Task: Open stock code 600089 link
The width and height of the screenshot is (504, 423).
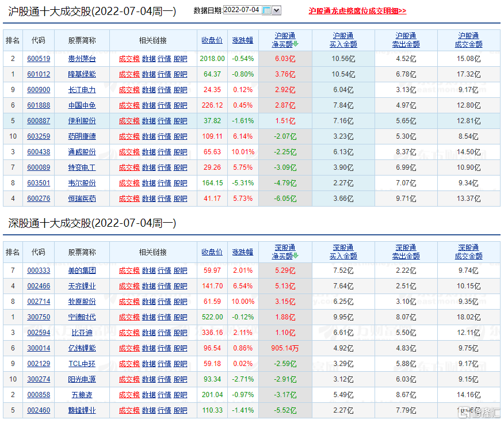Action: click(x=39, y=167)
